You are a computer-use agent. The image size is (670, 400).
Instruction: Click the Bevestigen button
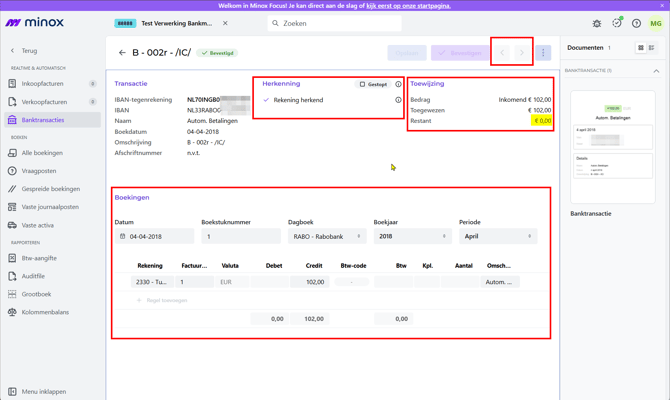click(460, 53)
